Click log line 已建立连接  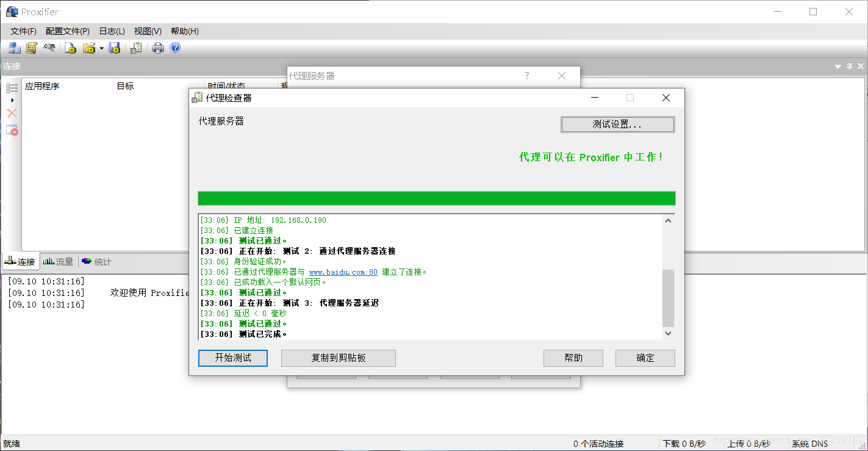[237, 231]
